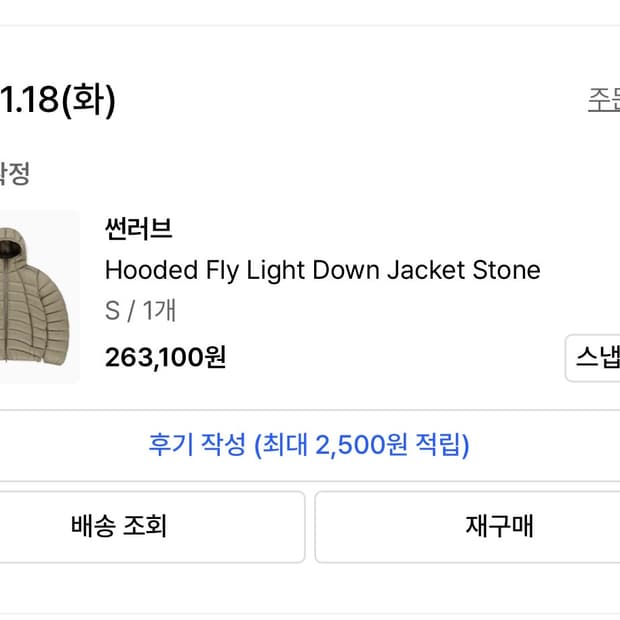Image resolution: width=620 pixels, height=620 pixels.
Task: Click the product title text
Action: coord(322,270)
